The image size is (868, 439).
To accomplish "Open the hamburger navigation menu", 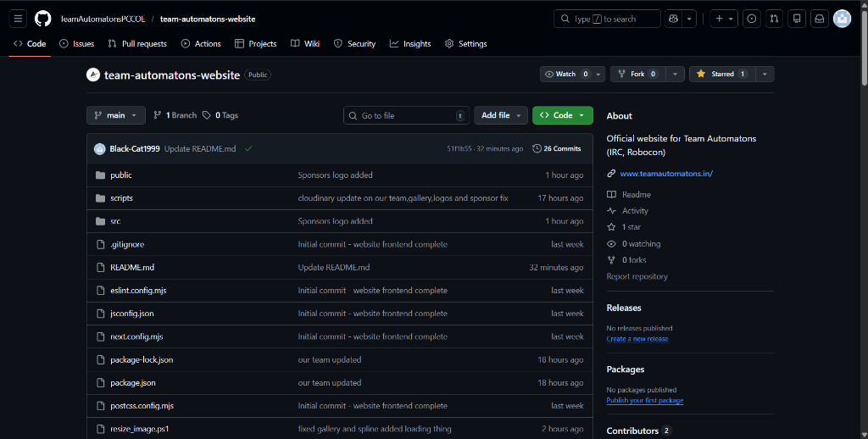I will [19, 19].
